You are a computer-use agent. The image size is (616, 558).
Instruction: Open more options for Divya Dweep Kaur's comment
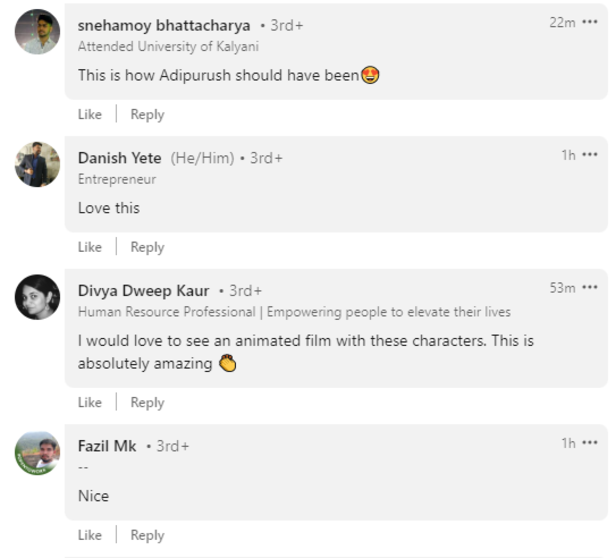coord(590,288)
